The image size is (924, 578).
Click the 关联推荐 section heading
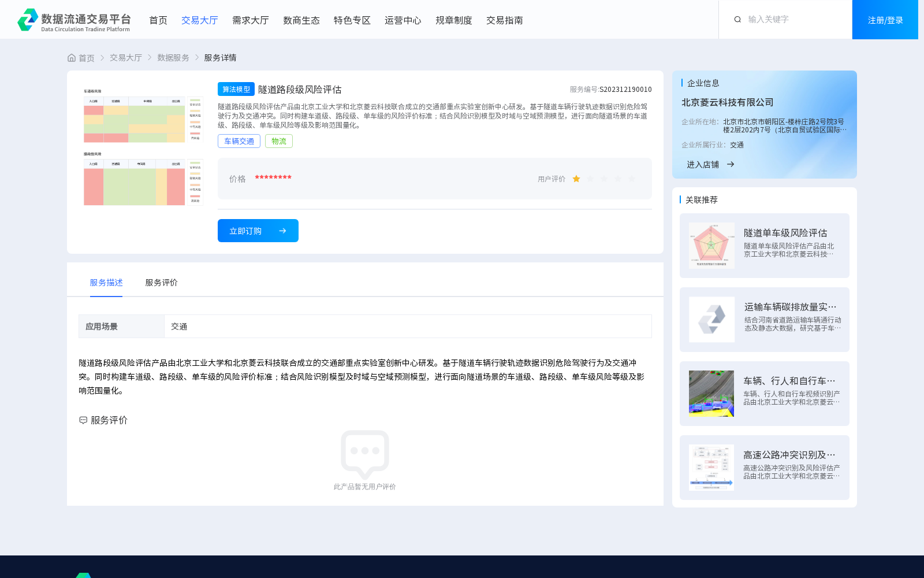[702, 200]
